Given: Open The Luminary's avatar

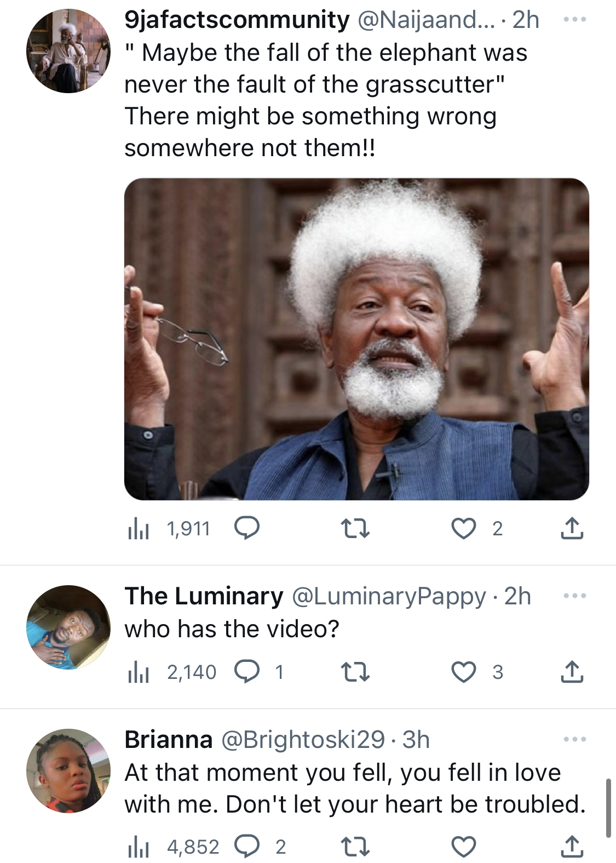Looking at the screenshot, I should pos(68,627).
